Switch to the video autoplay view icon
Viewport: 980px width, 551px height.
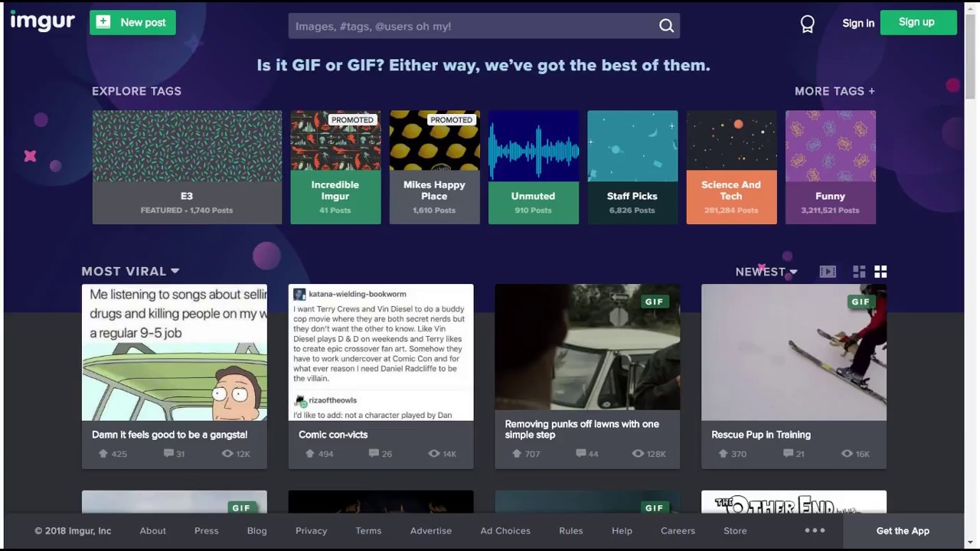(x=828, y=272)
